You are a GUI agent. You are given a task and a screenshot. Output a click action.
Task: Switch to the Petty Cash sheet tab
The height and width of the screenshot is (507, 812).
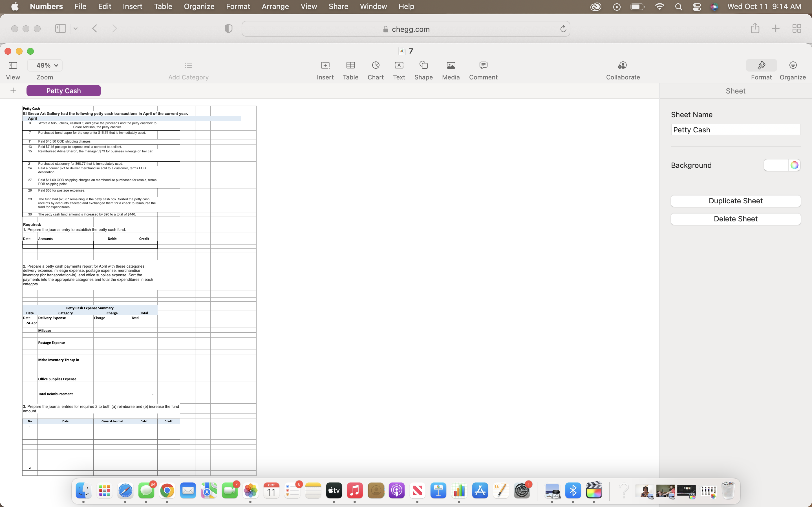point(63,90)
